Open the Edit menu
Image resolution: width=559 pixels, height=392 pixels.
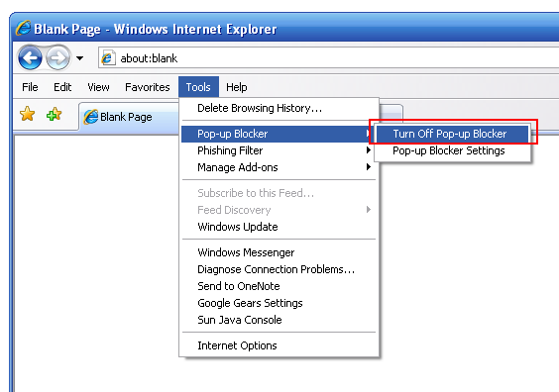point(62,87)
